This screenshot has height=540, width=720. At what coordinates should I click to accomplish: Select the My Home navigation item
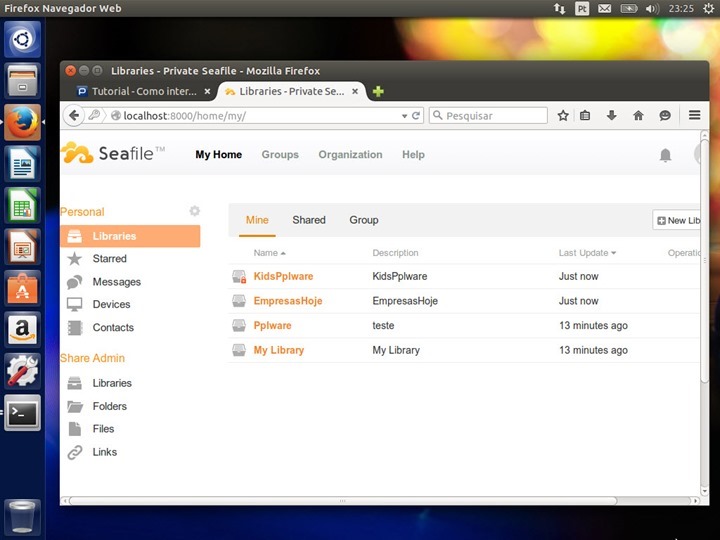(x=219, y=155)
